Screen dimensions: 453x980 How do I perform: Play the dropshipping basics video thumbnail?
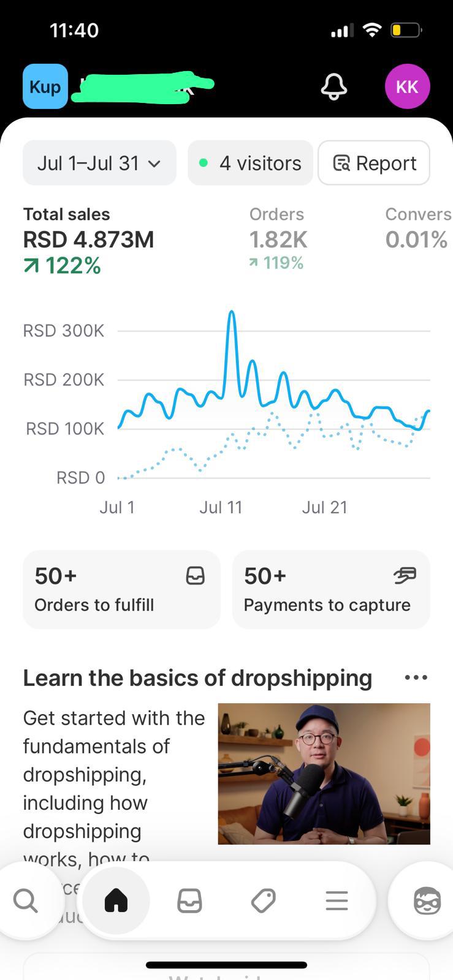tap(324, 774)
